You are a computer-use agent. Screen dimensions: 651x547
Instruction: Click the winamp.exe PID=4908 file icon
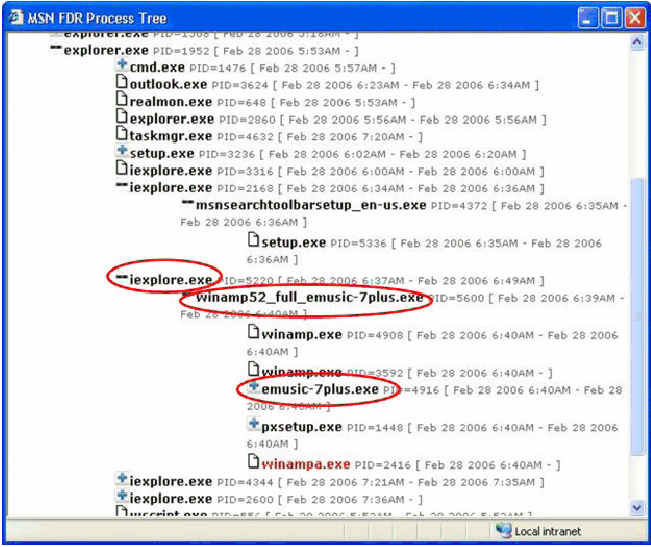coord(254,335)
